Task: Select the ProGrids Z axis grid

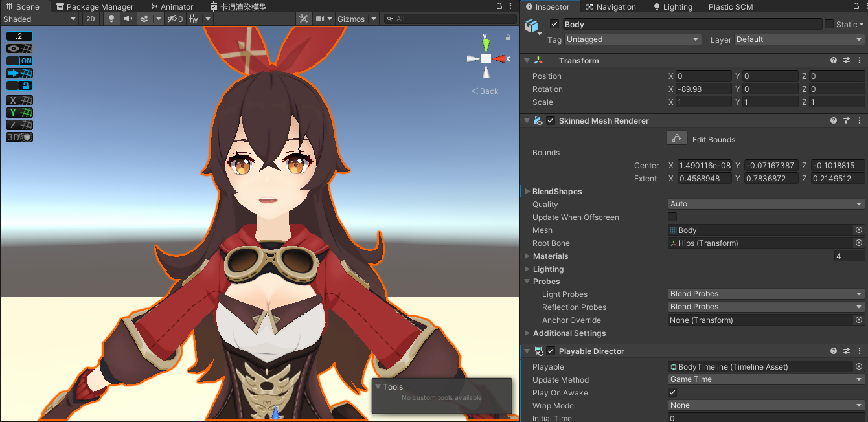Action: point(19,125)
